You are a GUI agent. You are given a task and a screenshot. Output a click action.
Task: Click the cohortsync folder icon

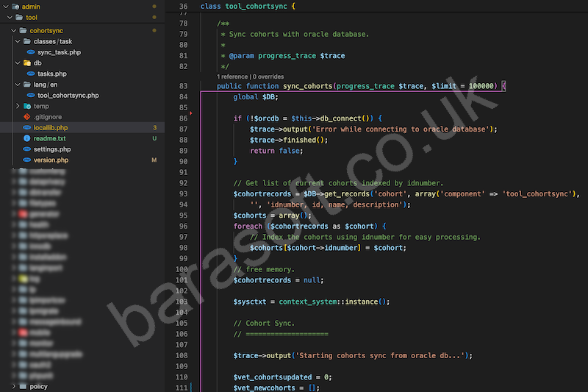[x=24, y=30]
